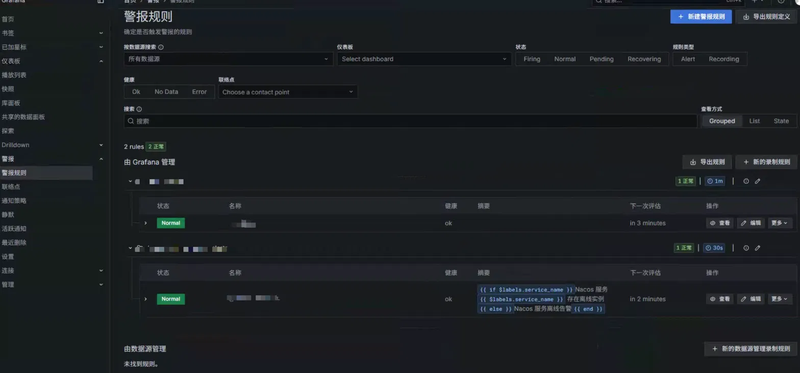Screen dimensions: 800x373
Task: Click 编辑 for rule evaluating in 3 minutes
Action: (751, 223)
